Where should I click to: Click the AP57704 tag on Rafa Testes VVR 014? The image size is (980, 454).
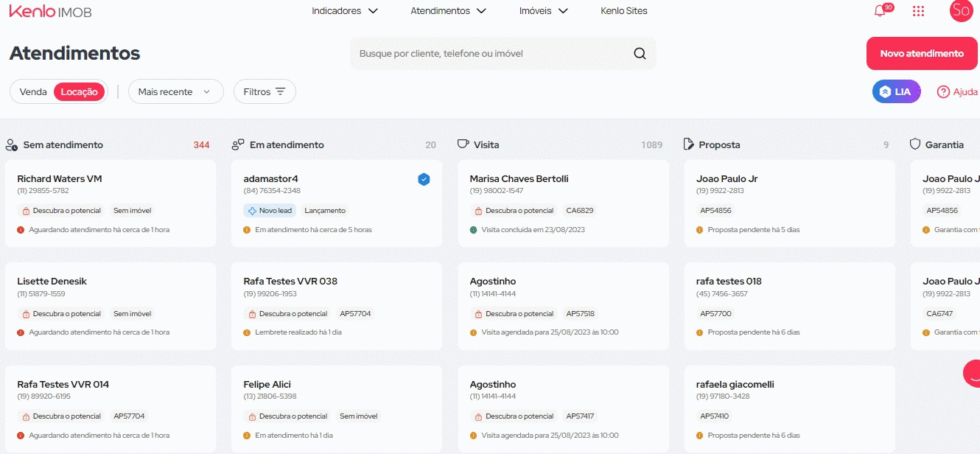click(x=129, y=416)
